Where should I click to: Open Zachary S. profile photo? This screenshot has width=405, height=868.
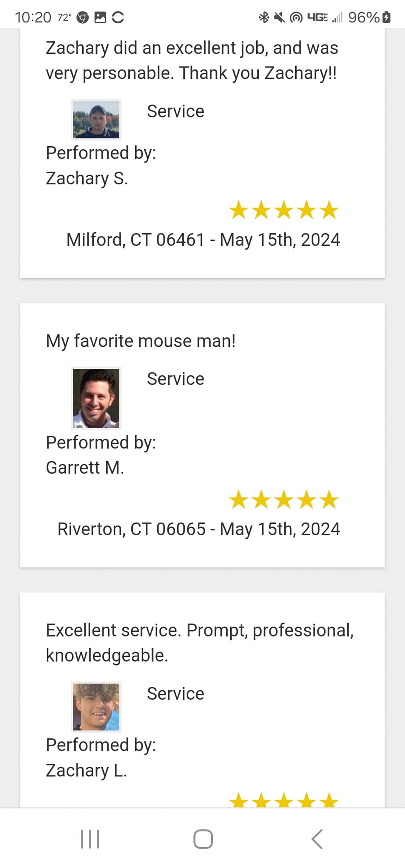click(96, 120)
